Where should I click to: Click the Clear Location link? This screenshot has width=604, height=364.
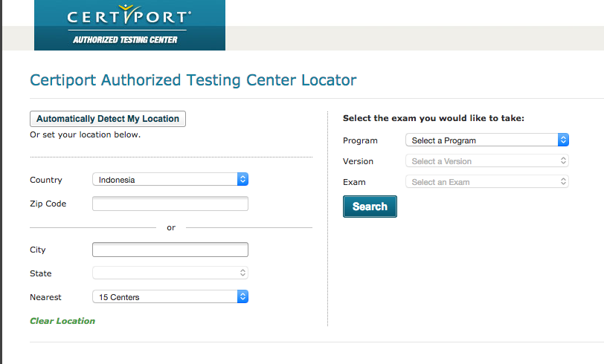tap(62, 321)
